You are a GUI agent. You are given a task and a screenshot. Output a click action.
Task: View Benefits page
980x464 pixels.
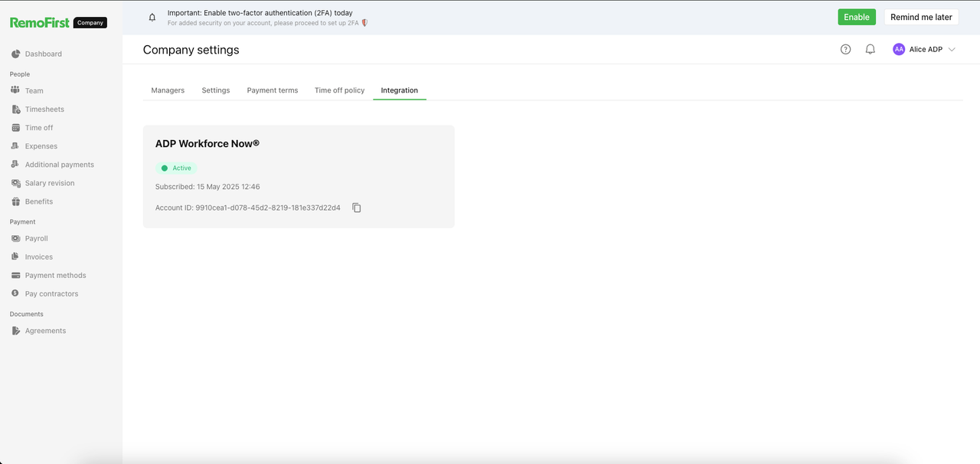point(39,201)
